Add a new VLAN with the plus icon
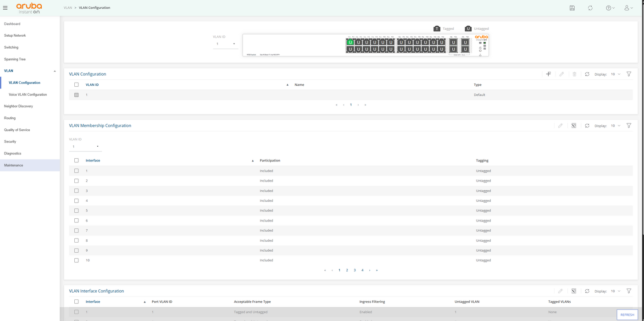644x321 pixels. (x=548, y=74)
